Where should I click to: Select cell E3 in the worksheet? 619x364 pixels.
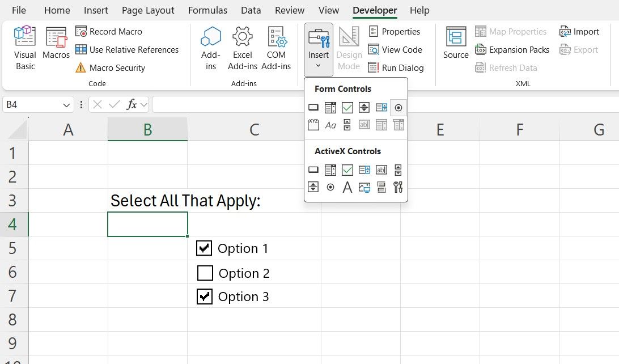(440, 200)
